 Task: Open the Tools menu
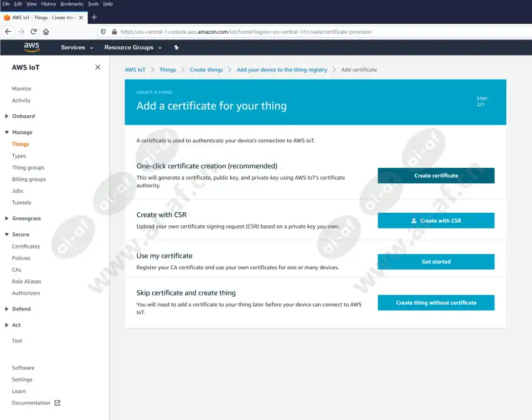pos(93,4)
